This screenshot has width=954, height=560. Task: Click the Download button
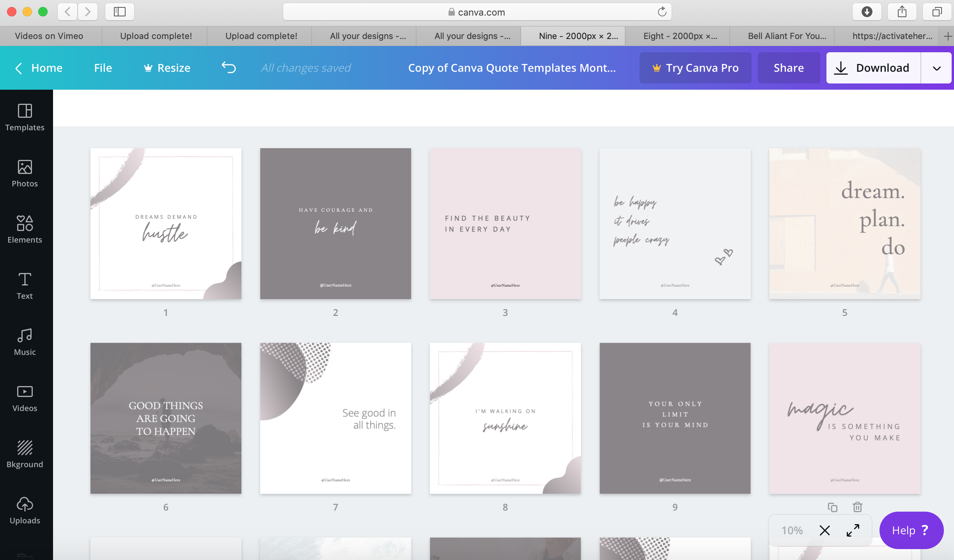pyautogui.click(x=873, y=68)
